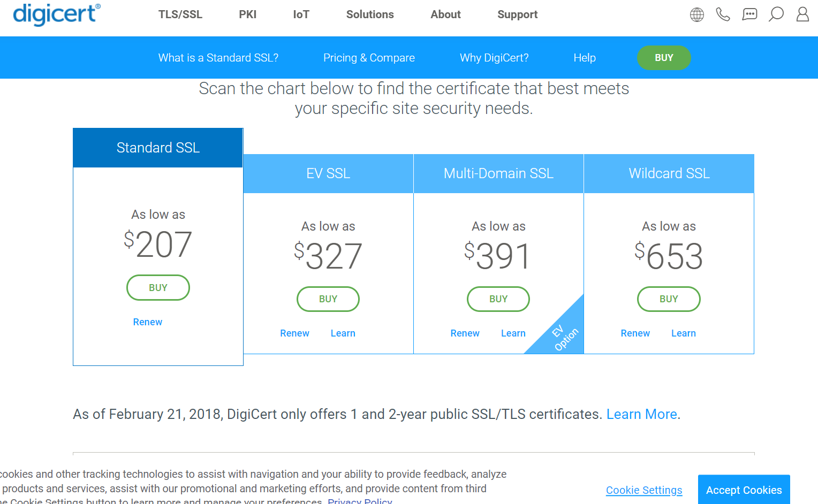The height and width of the screenshot is (504, 818).
Task: Open the About menu
Action: pos(445,14)
